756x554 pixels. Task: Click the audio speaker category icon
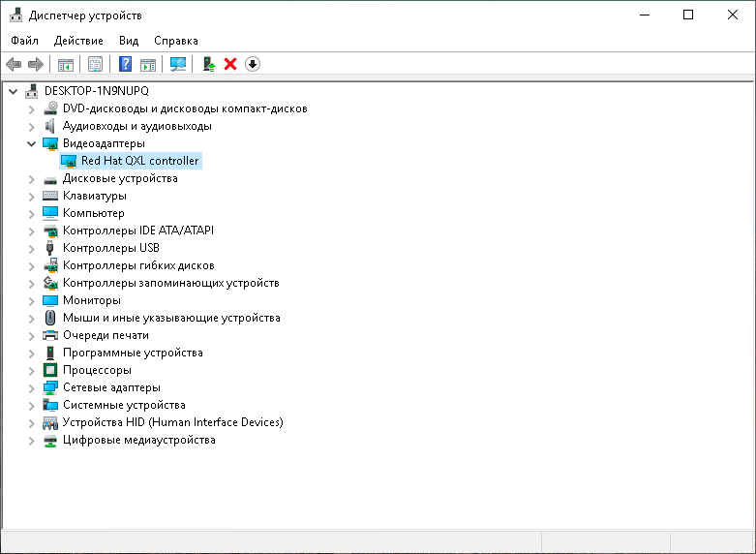click(50, 126)
